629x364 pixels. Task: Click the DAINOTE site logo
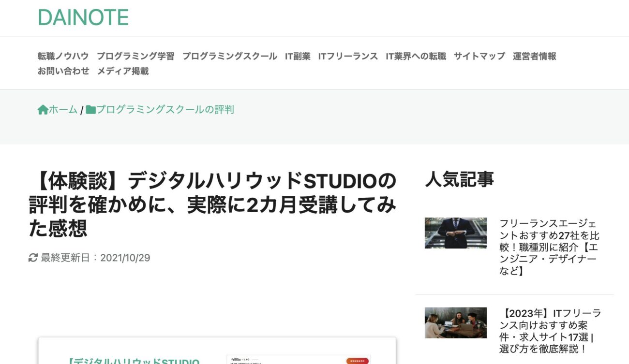83,18
